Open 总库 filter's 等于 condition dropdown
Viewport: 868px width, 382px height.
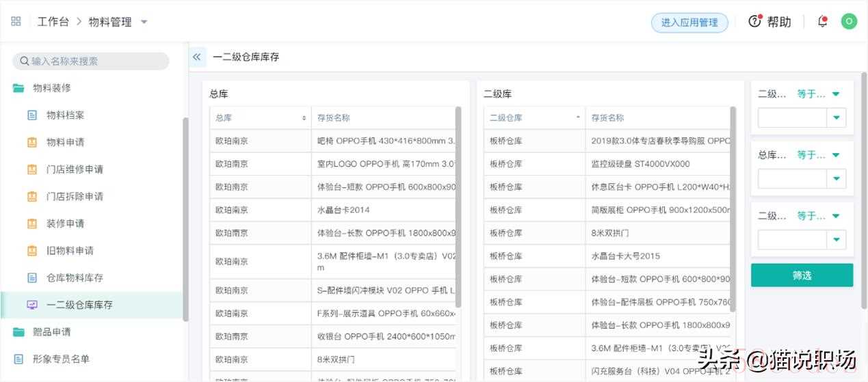819,154
